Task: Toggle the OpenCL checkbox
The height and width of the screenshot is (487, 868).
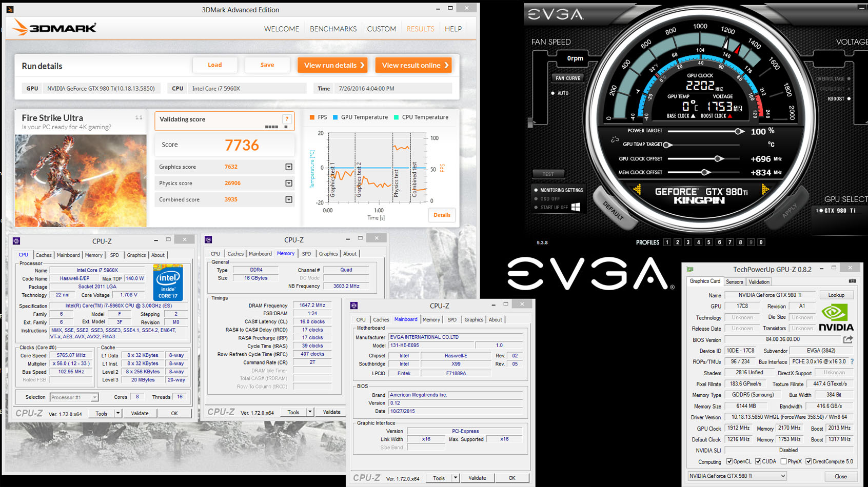Action: (729, 461)
